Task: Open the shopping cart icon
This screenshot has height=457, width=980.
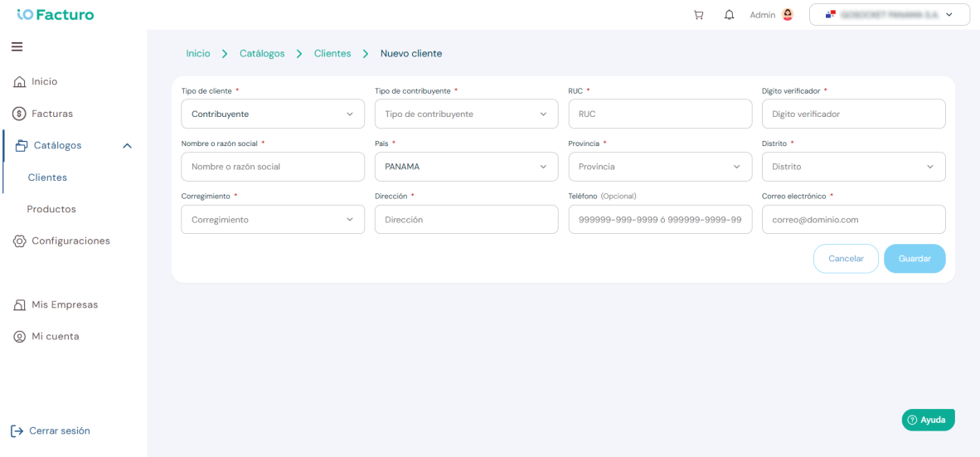Action: coord(699,15)
